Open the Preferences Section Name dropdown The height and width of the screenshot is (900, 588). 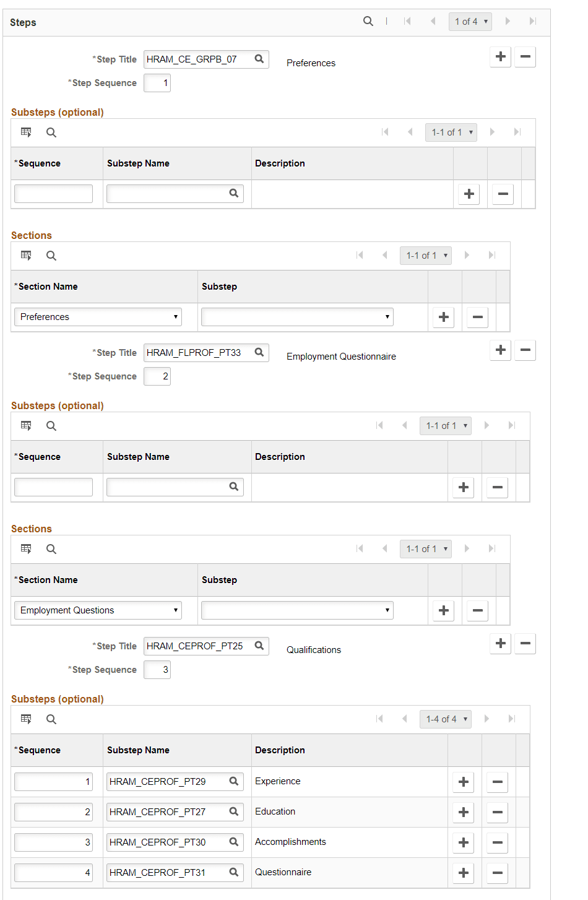click(97, 316)
